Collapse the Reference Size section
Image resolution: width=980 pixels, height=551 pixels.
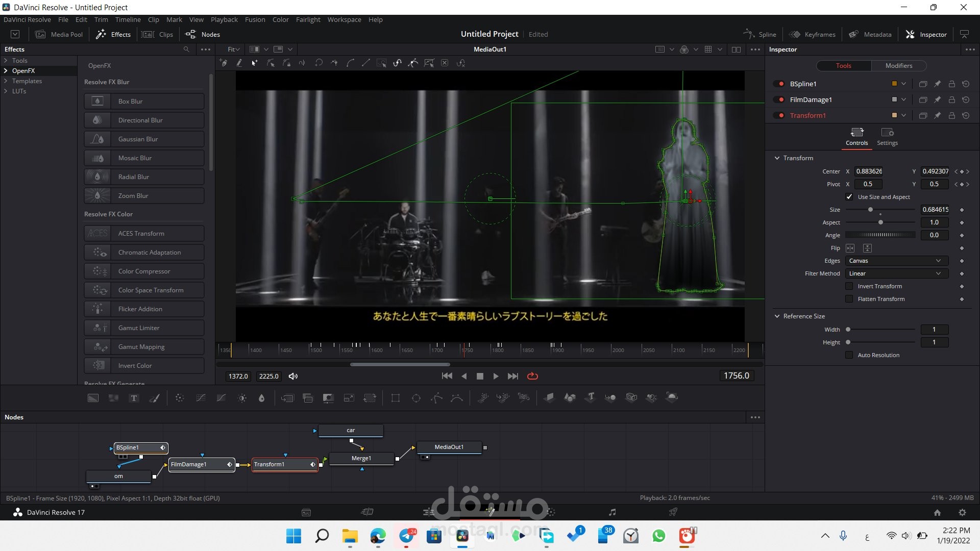[777, 316]
